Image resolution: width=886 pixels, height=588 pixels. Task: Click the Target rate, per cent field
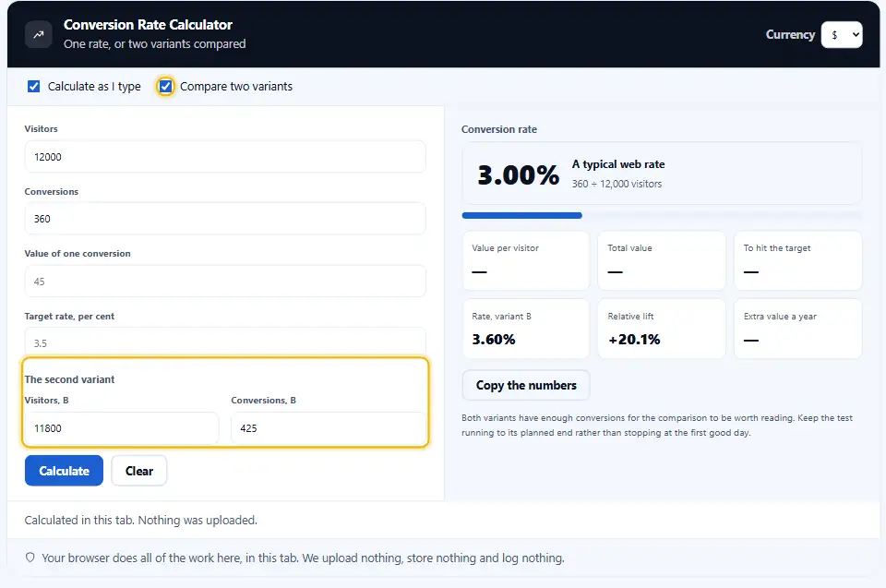pyautogui.click(x=225, y=342)
